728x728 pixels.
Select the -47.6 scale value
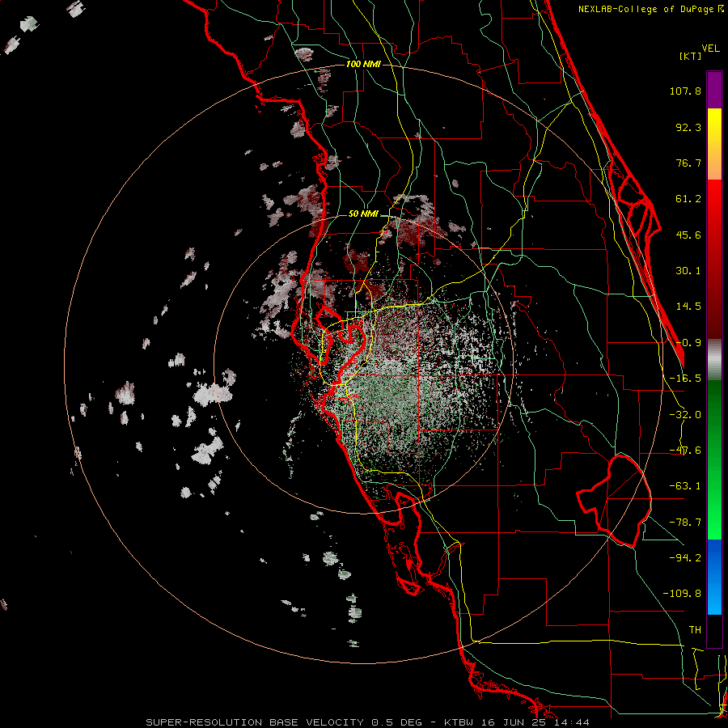685,451
